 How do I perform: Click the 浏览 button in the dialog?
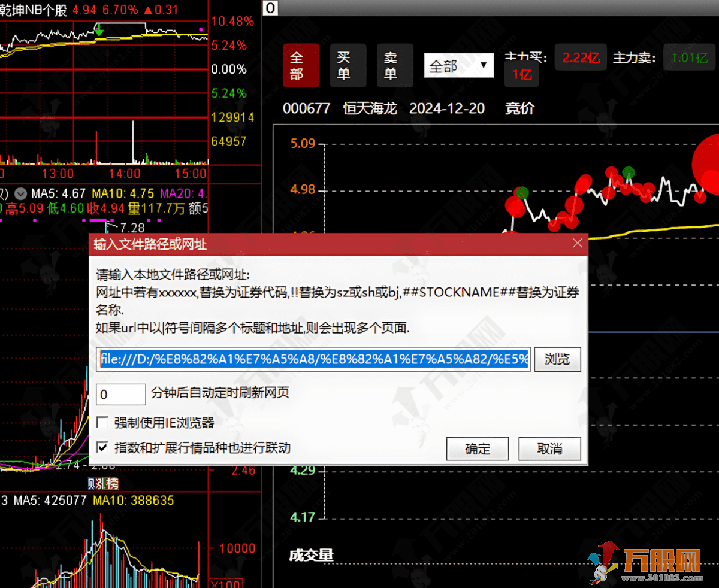557,359
